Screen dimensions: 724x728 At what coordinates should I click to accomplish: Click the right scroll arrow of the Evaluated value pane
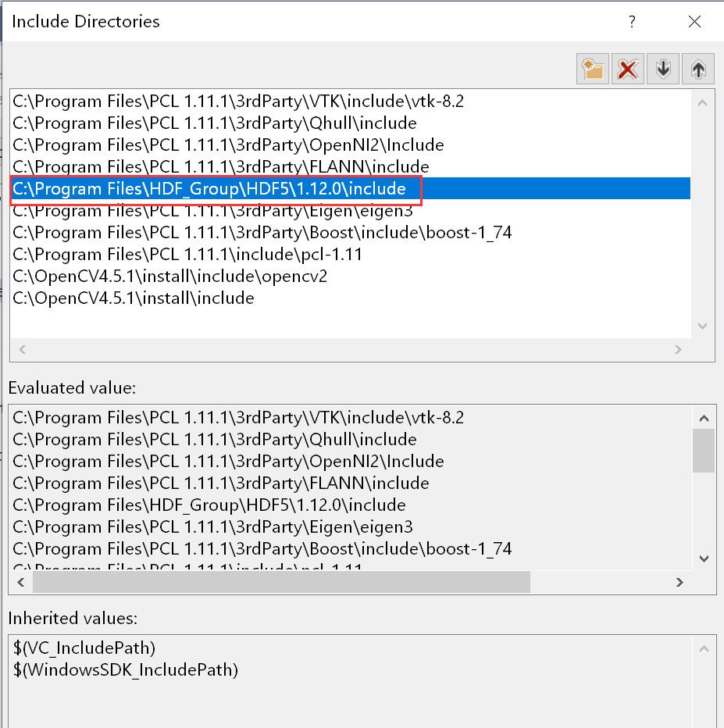[x=679, y=583]
